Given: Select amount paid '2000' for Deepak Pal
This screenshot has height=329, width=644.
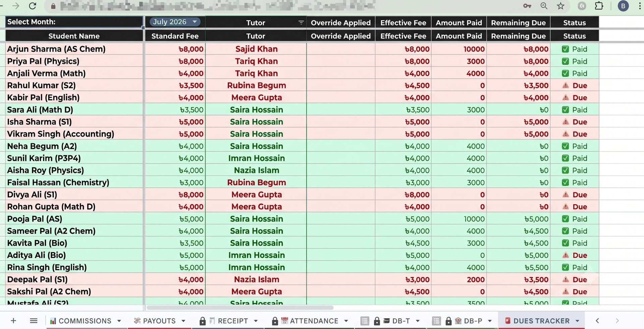Looking at the screenshot, I should coord(459,279).
